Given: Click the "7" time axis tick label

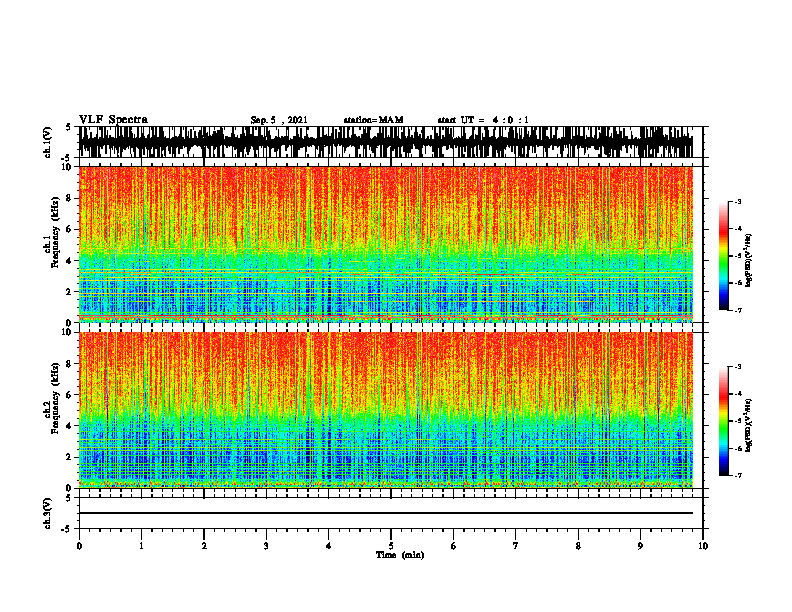Looking at the screenshot, I should (516, 546).
